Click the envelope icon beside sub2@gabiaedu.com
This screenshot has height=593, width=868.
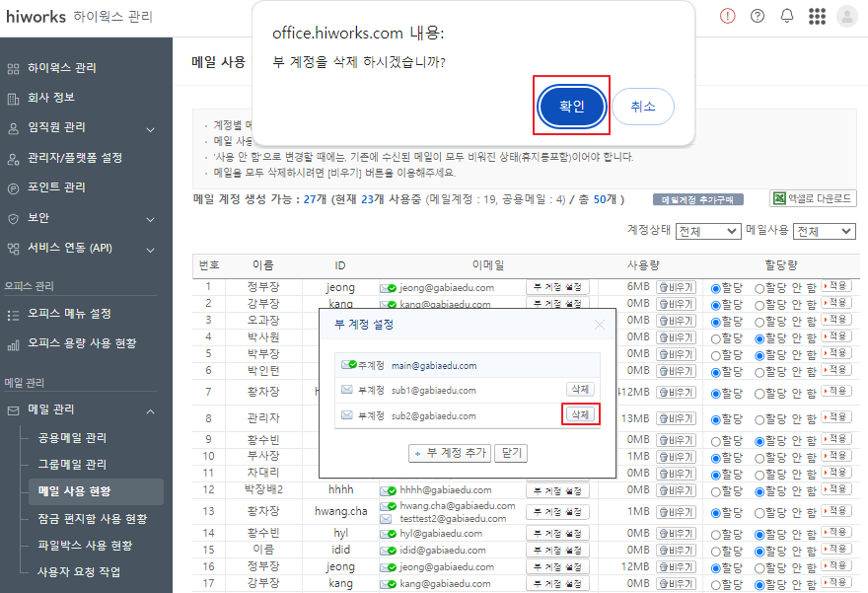347,415
